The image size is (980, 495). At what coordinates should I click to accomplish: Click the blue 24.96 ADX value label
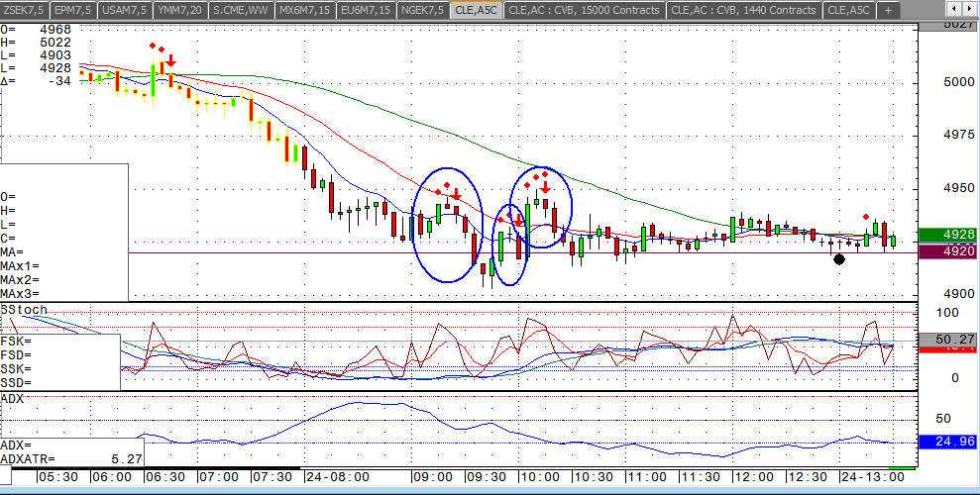[x=948, y=442]
